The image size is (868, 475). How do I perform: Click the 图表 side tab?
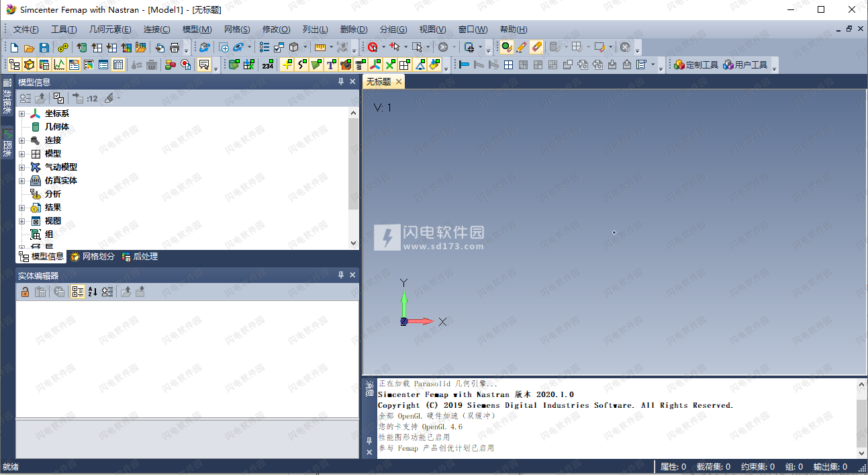[7, 143]
